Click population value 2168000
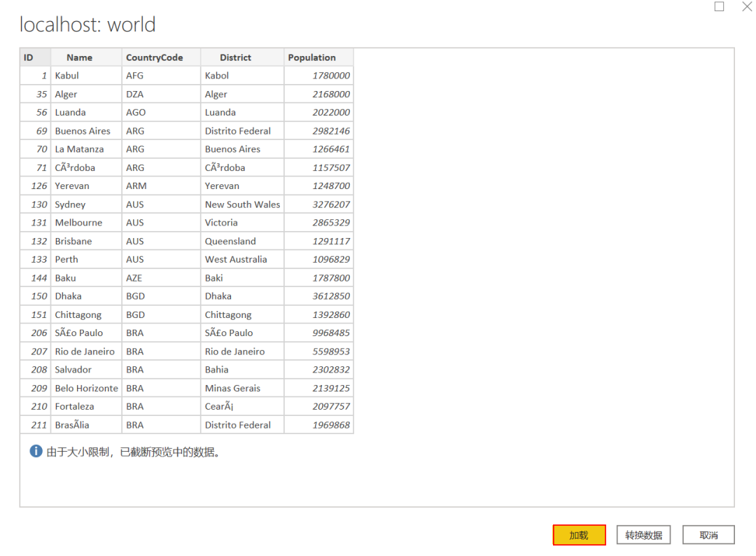This screenshot has width=756, height=556. pyautogui.click(x=318, y=94)
